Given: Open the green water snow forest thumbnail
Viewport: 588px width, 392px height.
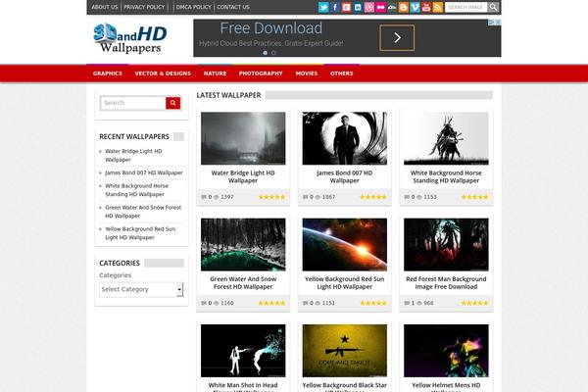Looking at the screenshot, I should (x=243, y=245).
